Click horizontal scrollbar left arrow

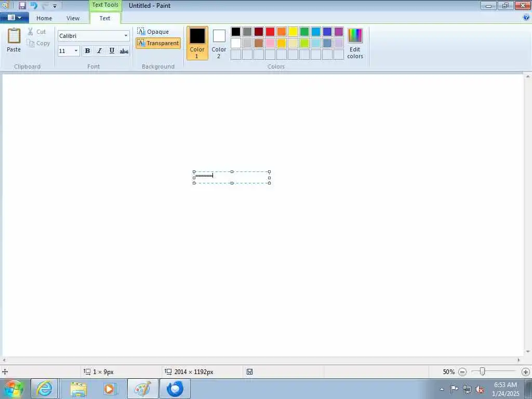tap(4, 360)
